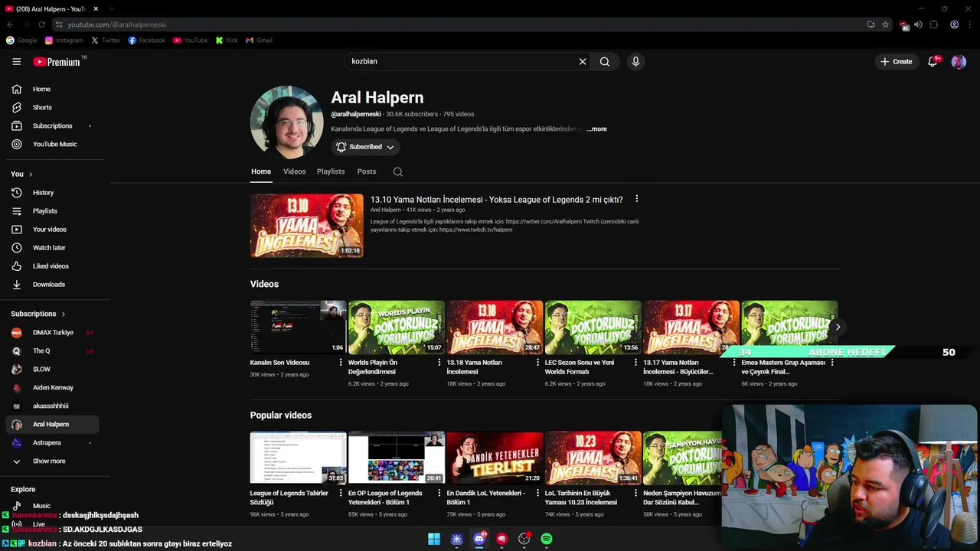
Task: Open Subscriptions in the sidebar
Action: pyautogui.click(x=52, y=126)
